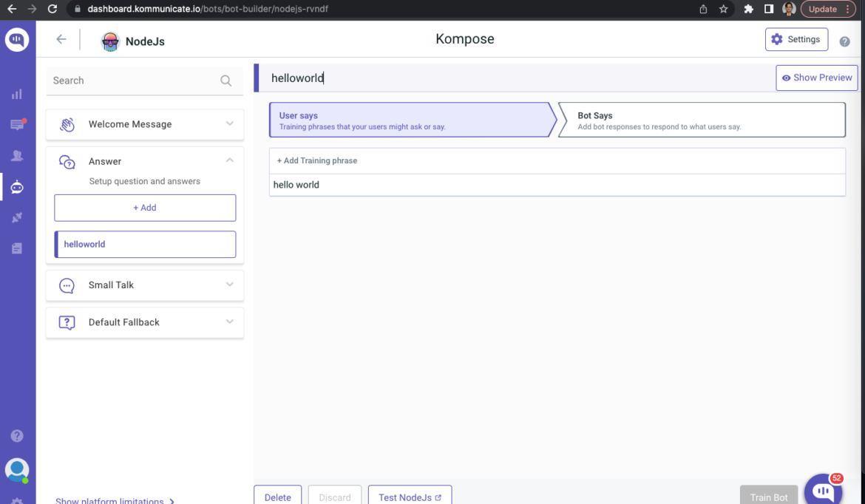This screenshot has width=865, height=504.
Task: Click the Add Training phrase field
Action: coord(316,160)
